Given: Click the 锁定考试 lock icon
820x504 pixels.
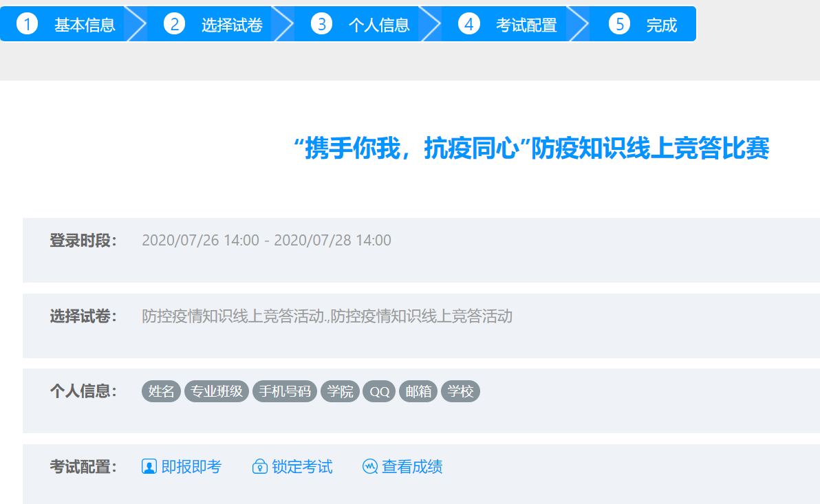Looking at the screenshot, I should (260, 467).
